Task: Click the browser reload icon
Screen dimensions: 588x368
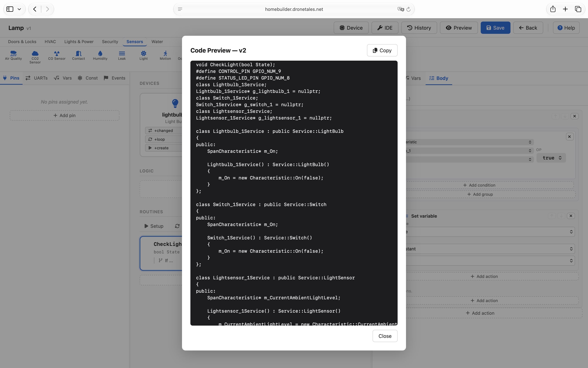Action: [x=408, y=9]
